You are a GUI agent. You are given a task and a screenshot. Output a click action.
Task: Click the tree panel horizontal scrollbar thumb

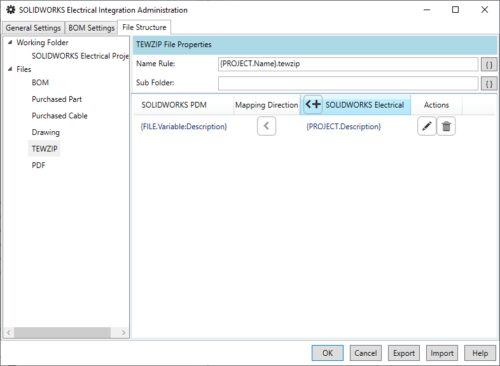pos(62,332)
